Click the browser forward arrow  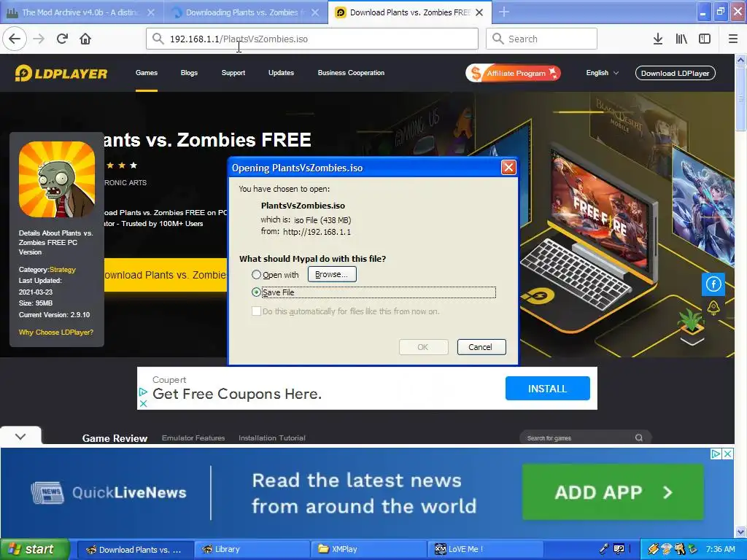pos(39,39)
